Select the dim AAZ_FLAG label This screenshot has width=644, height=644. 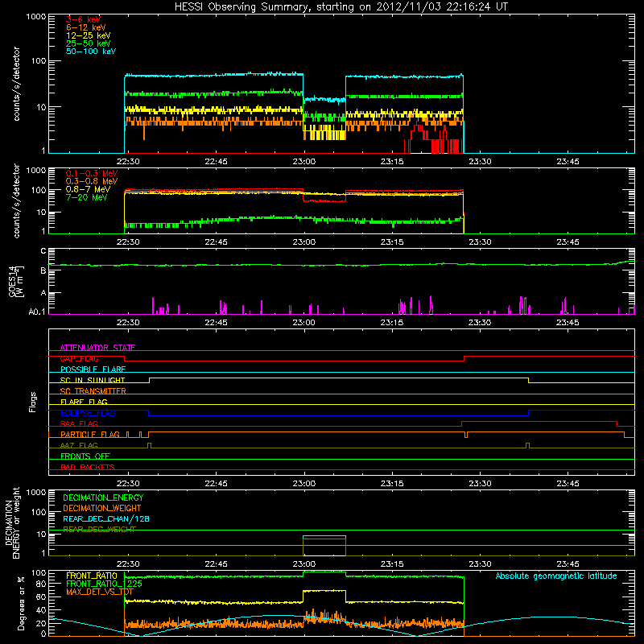[79, 445]
